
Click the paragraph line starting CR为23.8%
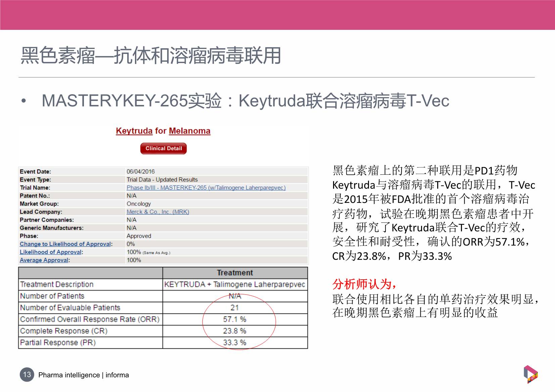392,256
